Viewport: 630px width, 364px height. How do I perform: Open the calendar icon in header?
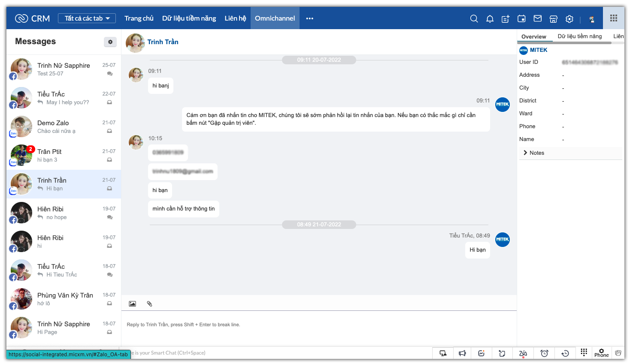[521, 18]
